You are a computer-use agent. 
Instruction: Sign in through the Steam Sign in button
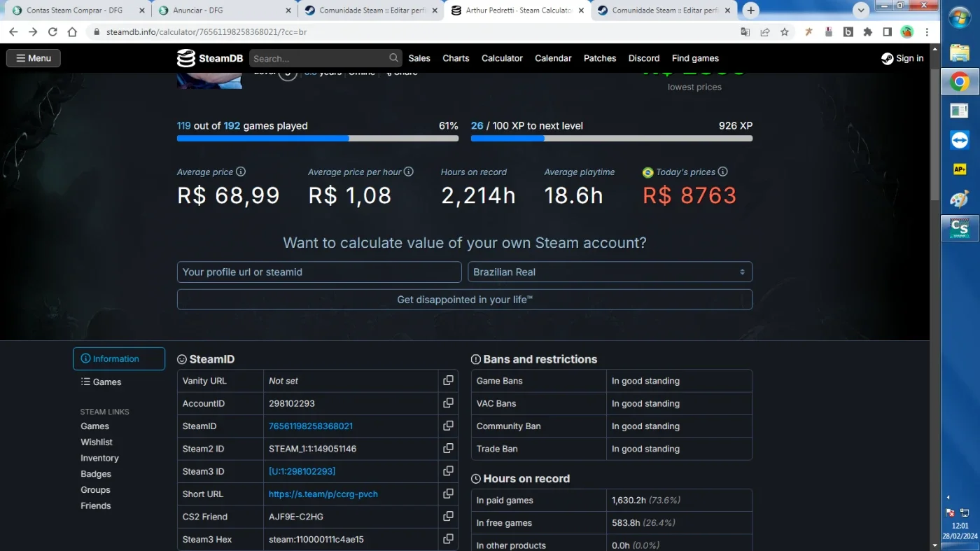point(902,58)
